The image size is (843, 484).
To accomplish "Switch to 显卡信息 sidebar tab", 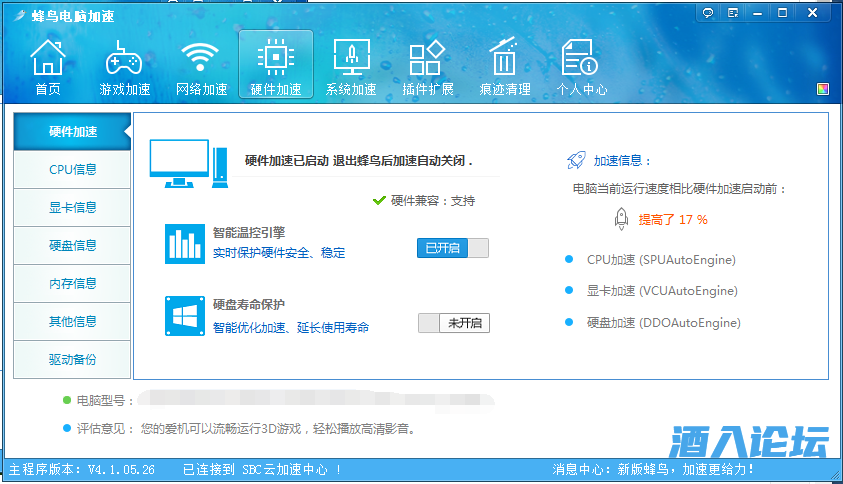I will point(72,208).
